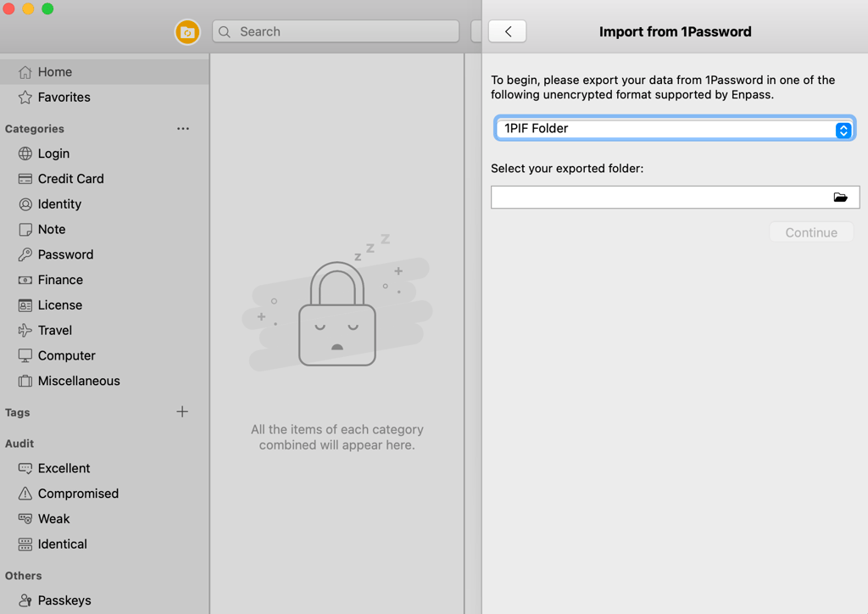Select the Finance category

[104, 280]
